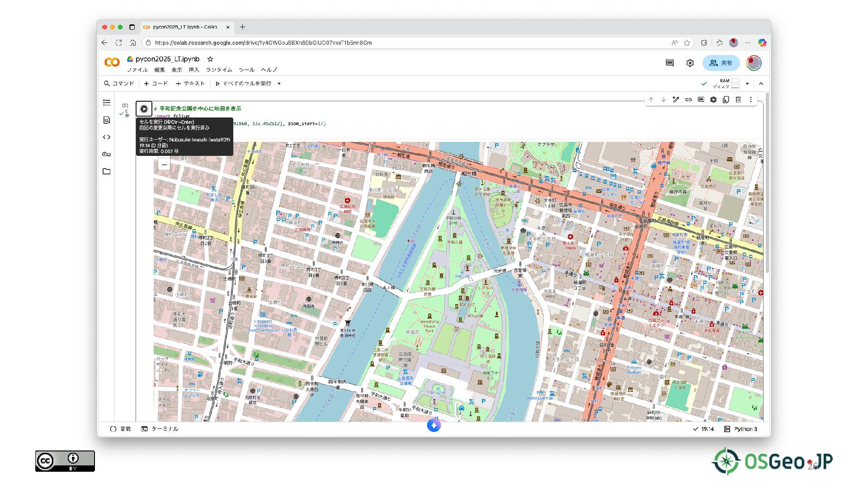Click the 19:14 execution status in footer

(x=703, y=429)
